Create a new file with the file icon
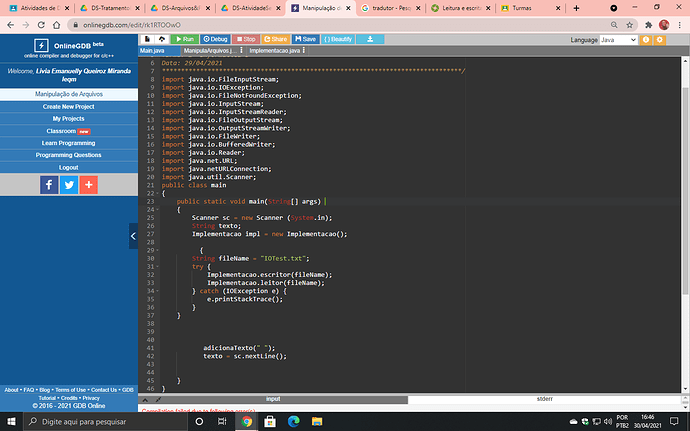690x431 pixels. coord(147,39)
